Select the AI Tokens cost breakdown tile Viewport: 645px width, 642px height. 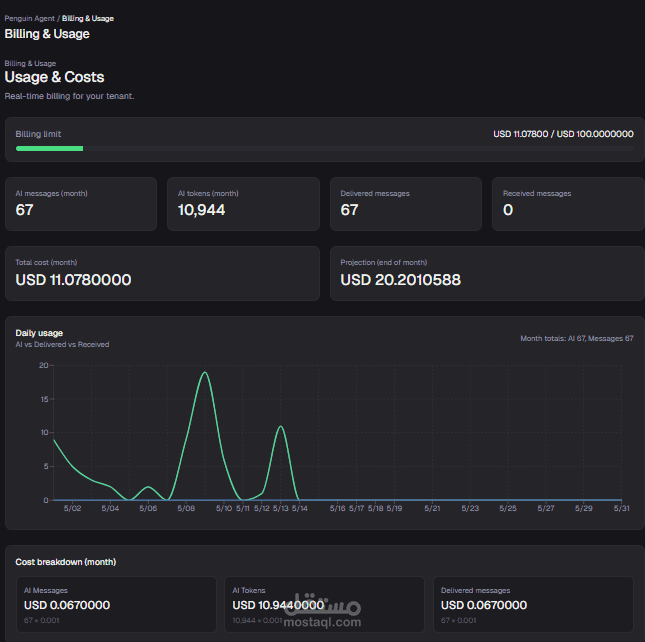coord(324,605)
